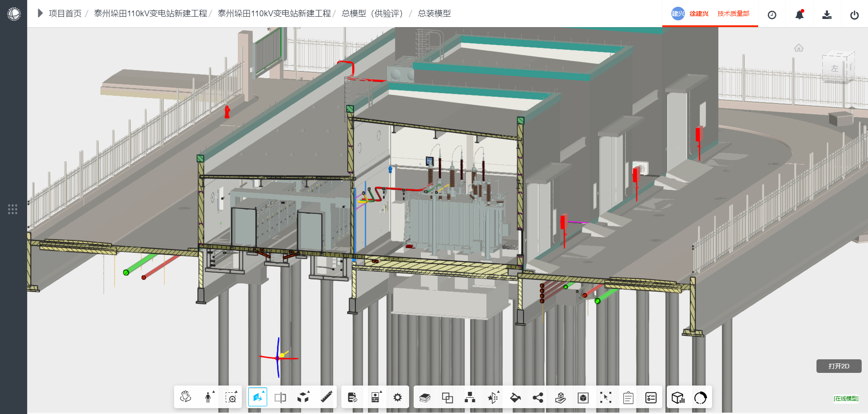The height and width of the screenshot is (414, 868).
Task: Select the paint bucket color tool
Action: point(515,397)
